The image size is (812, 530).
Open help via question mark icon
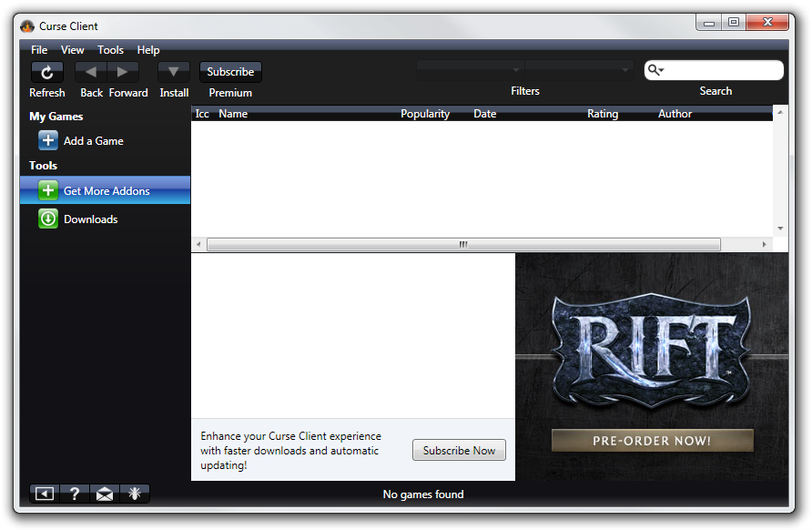75,494
